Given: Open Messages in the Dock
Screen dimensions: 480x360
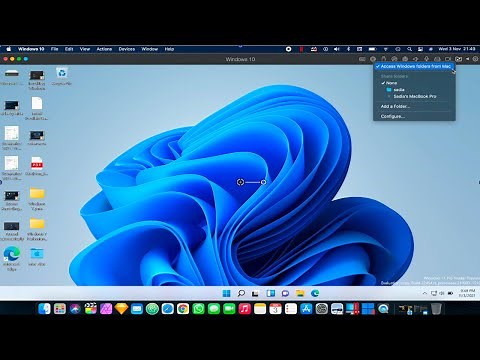Looking at the screenshot, I should click(214, 309).
